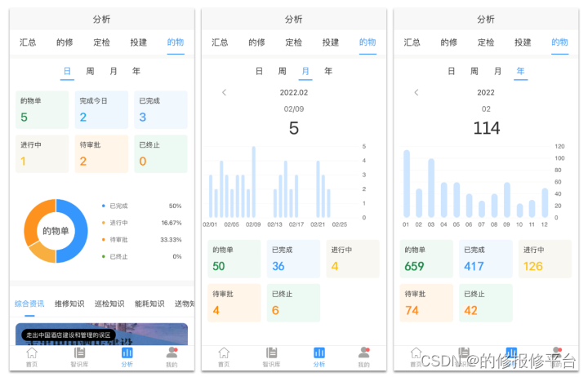Open 已终止 card showing 0
588x377 pixels.
[161, 153]
